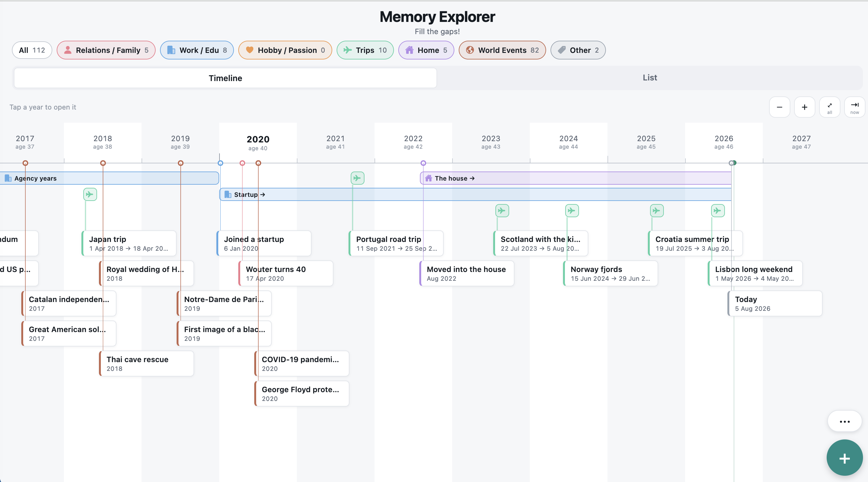
Task: Filter by Other category
Action: point(578,50)
